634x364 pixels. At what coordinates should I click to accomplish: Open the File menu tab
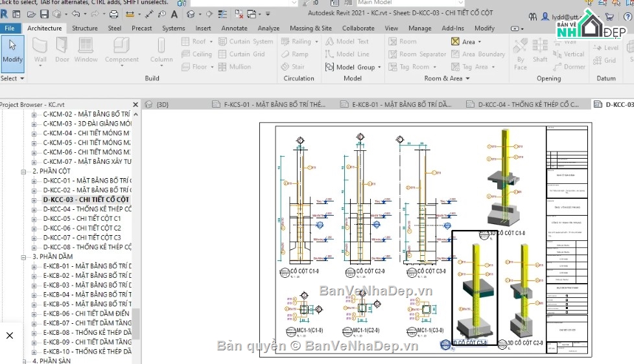click(10, 28)
